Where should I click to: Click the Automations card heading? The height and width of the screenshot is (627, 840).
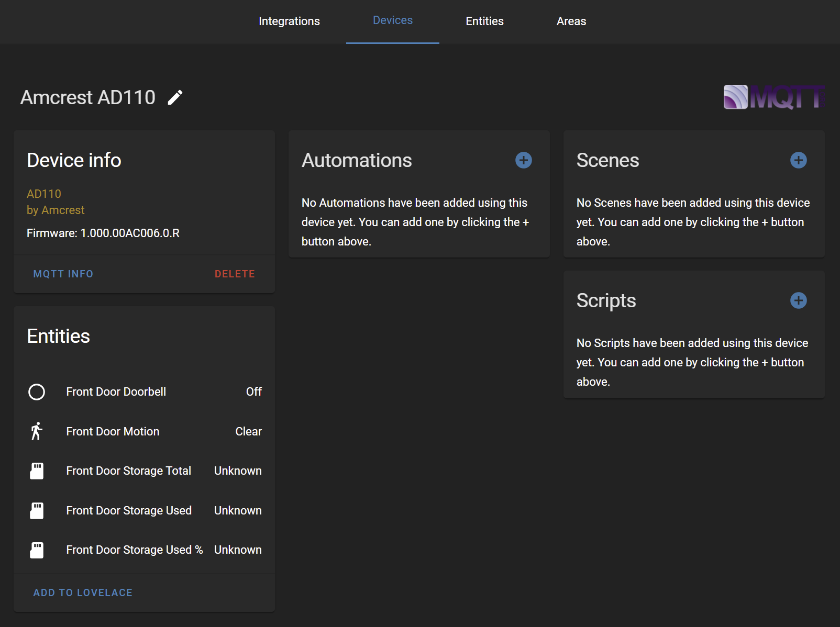point(357,160)
